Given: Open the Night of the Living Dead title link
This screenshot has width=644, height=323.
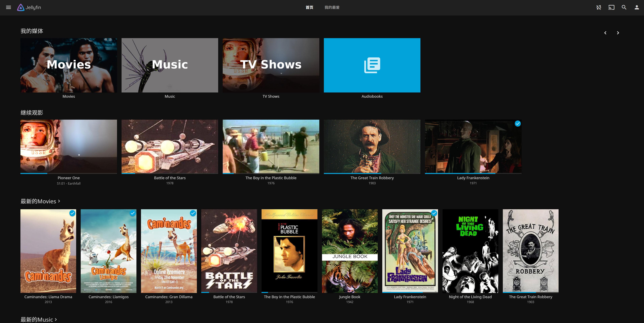Looking at the screenshot, I should coord(470,297).
